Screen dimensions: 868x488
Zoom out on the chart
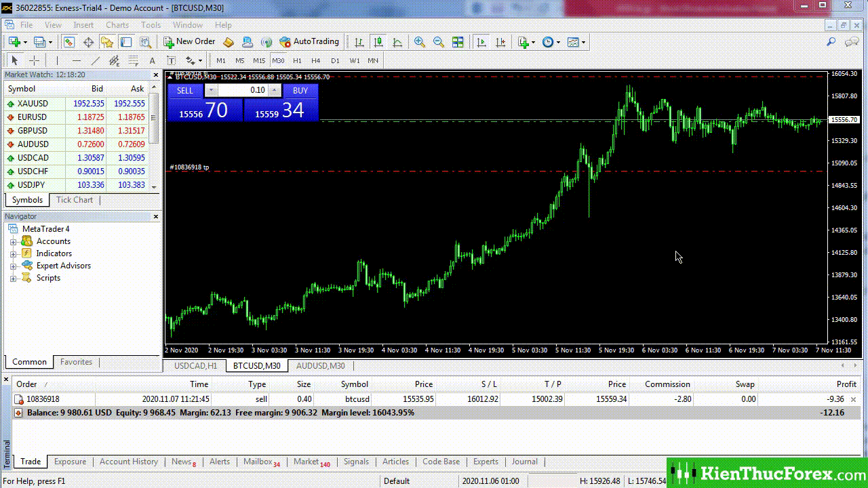pyautogui.click(x=439, y=42)
